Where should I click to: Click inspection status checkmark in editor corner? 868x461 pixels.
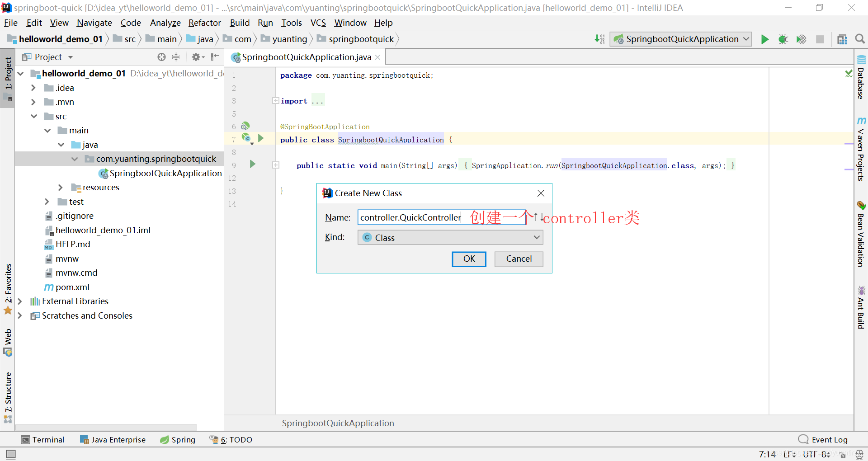coord(849,73)
